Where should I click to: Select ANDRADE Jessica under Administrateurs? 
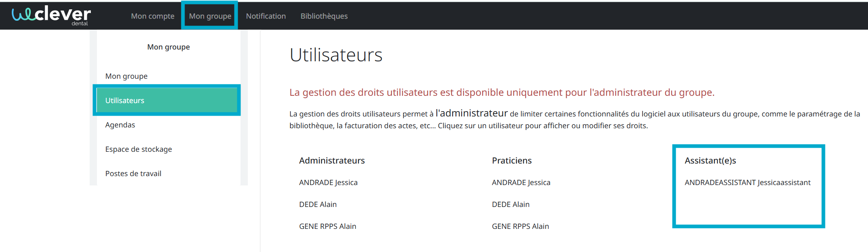[x=328, y=183]
